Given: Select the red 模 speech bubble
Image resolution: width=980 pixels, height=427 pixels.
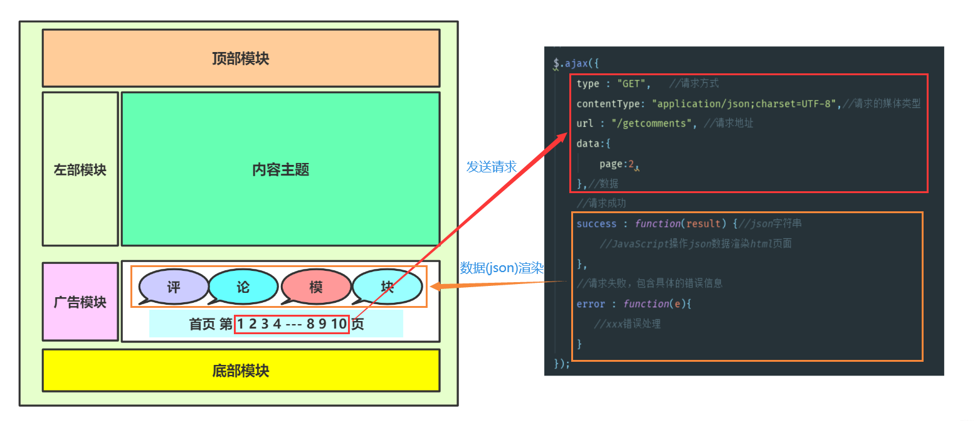Looking at the screenshot, I should click(x=316, y=287).
